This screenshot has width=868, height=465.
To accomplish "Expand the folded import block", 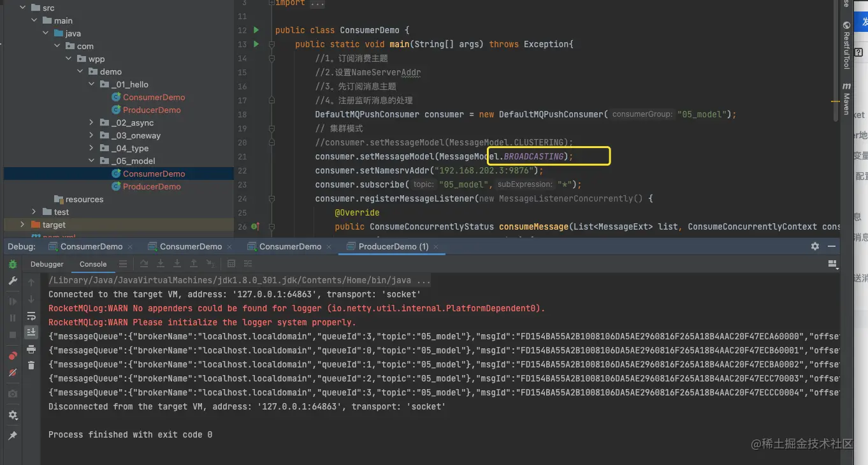I will pos(316,3).
